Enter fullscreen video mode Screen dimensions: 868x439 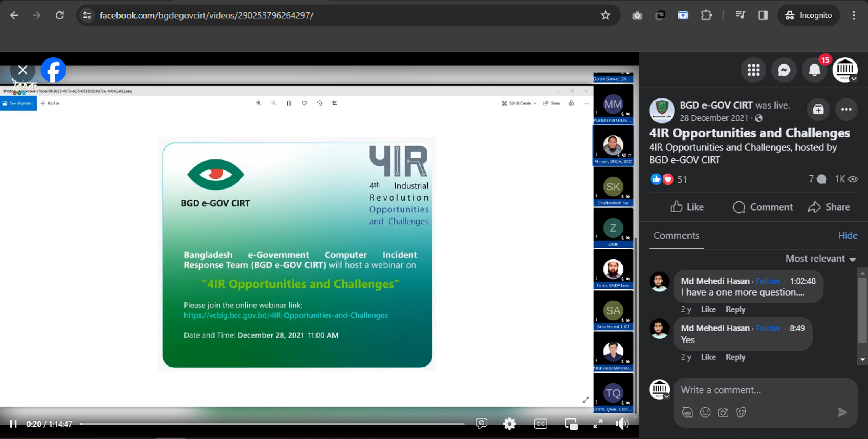pyautogui.click(x=598, y=424)
